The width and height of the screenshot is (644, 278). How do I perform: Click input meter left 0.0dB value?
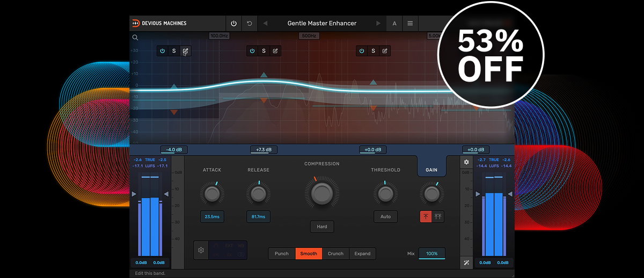[x=142, y=263]
